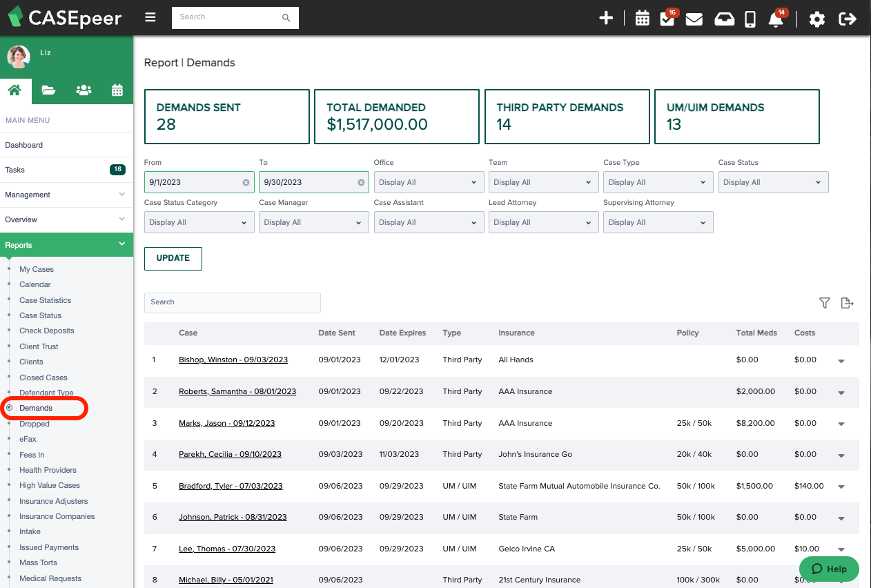871x588 pixels.
Task: Click the To date input
Action: [x=314, y=182]
